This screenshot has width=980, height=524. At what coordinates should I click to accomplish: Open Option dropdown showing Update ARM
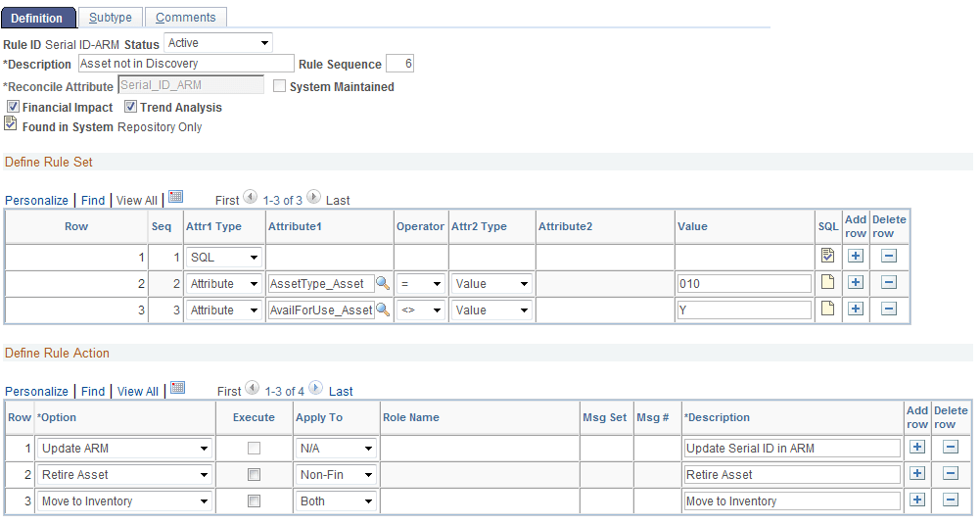click(x=124, y=449)
